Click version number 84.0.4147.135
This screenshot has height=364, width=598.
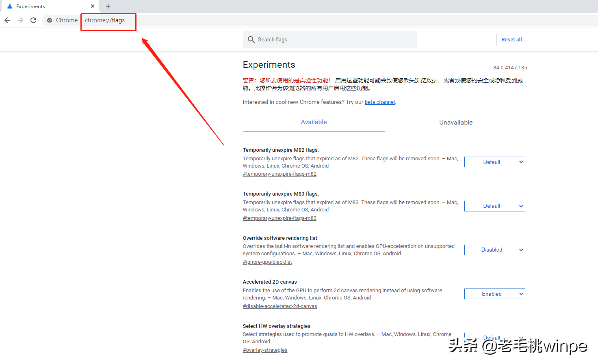point(510,68)
